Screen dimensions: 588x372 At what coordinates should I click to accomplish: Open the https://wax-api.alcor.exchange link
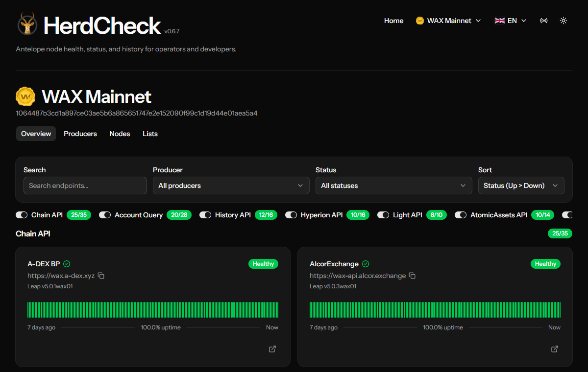coord(358,276)
